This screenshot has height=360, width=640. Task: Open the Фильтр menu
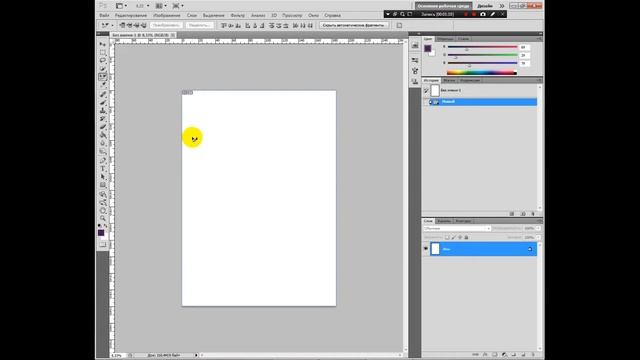pyautogui.click(x=238, y=16)
